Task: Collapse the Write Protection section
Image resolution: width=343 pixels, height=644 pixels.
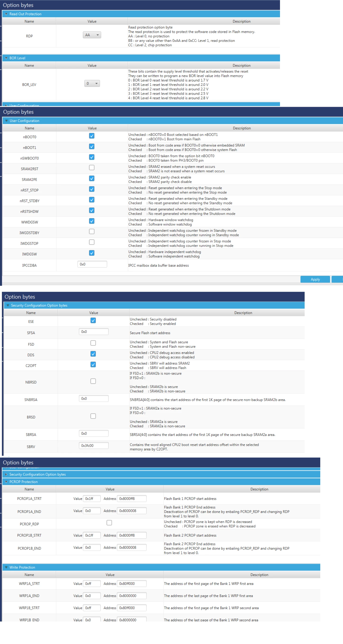Action: click(6, 567)
